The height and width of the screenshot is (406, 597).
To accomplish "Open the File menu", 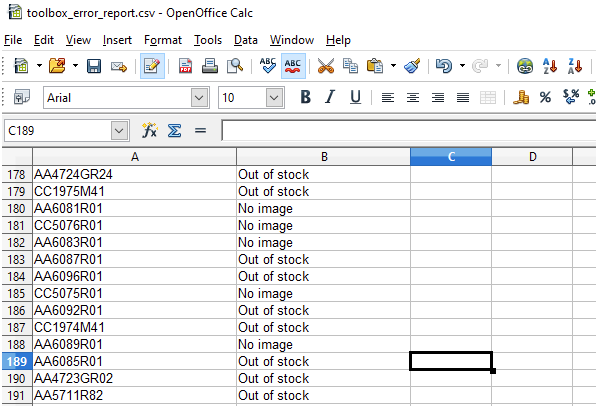I will [13, 40].
